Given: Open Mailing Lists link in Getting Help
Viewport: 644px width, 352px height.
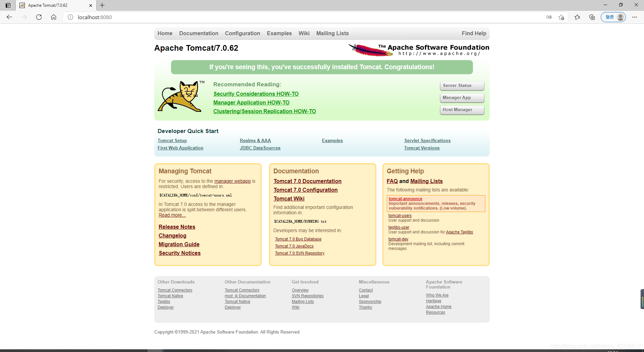Looking at the screenshot, I should (x=426, y=181).
